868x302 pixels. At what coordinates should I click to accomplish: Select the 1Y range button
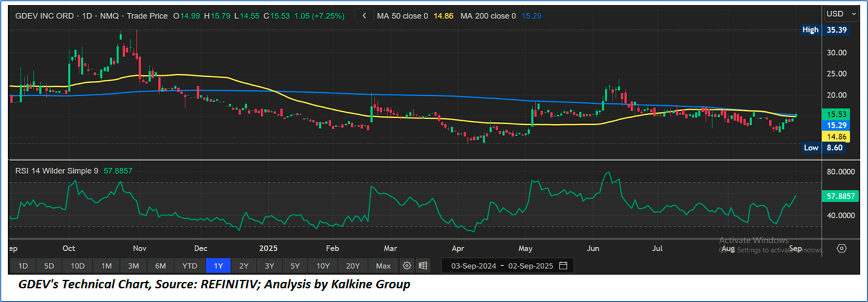(x=218, y=265)
